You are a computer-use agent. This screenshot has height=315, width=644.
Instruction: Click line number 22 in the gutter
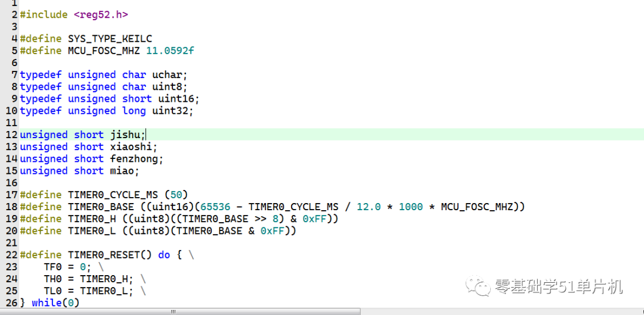click(x=13, y=255)
